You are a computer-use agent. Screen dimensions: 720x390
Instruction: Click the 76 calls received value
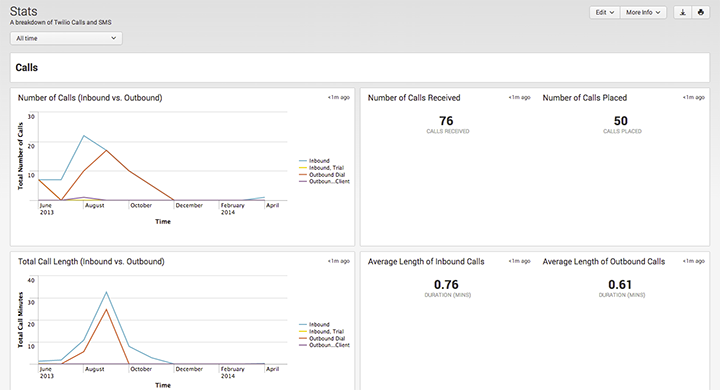(446, 121)
